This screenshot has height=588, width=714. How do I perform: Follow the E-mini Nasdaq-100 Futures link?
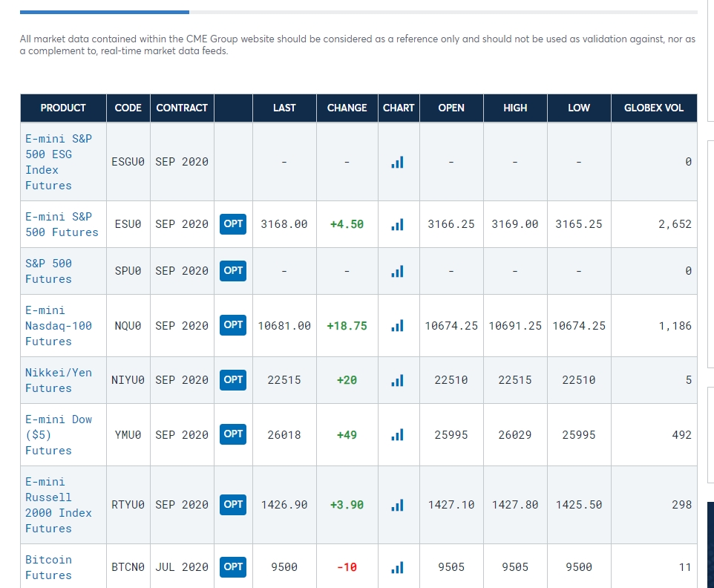(59, 326)
